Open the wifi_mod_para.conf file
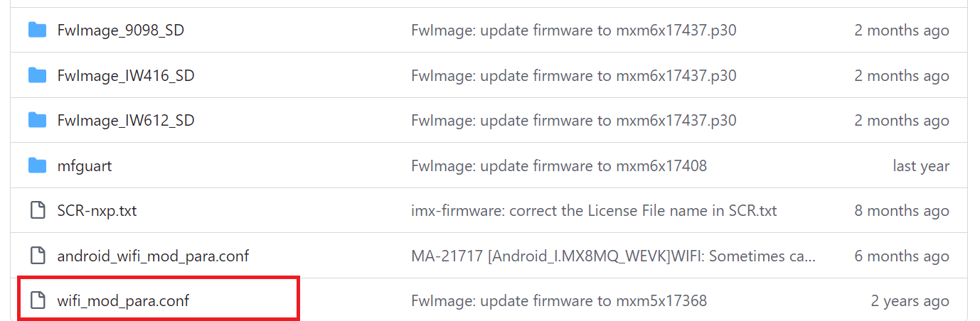 123,301
